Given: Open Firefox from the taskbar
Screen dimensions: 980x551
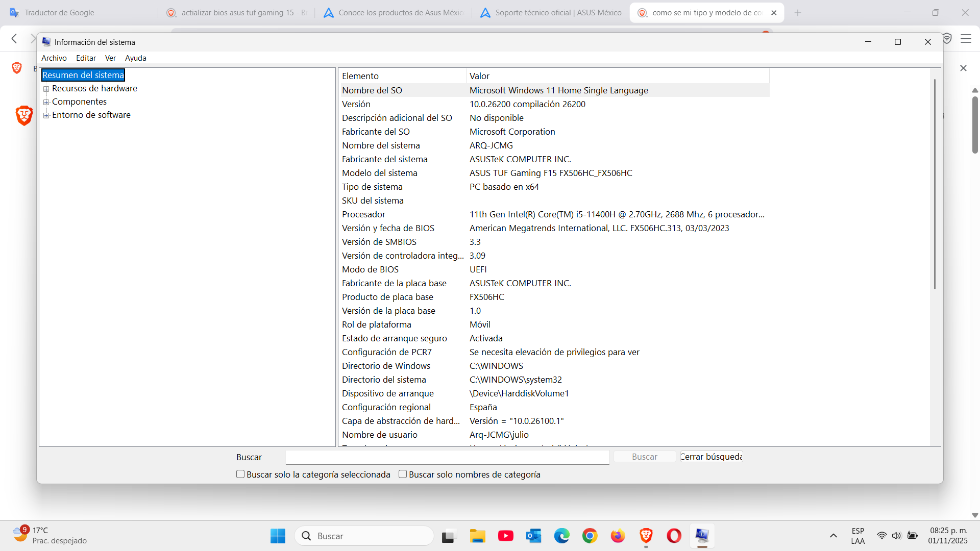Looking at the screenshot, I should coord(618,536).
